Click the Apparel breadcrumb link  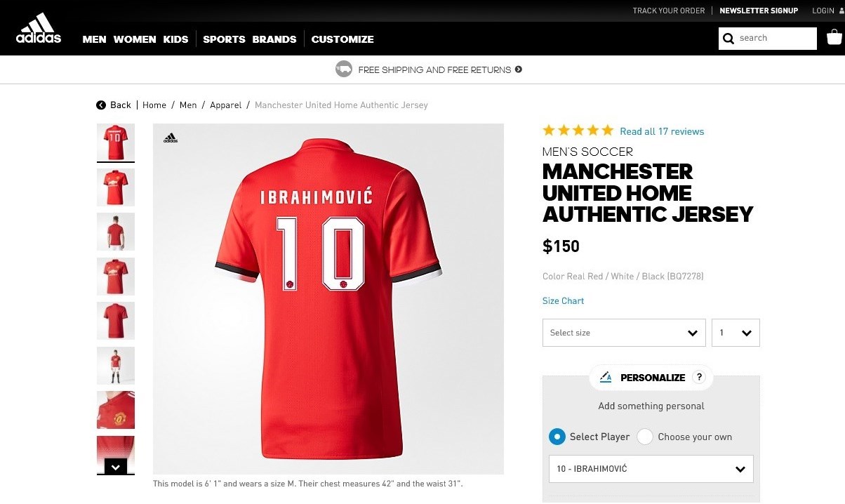[x=225, y=105]
